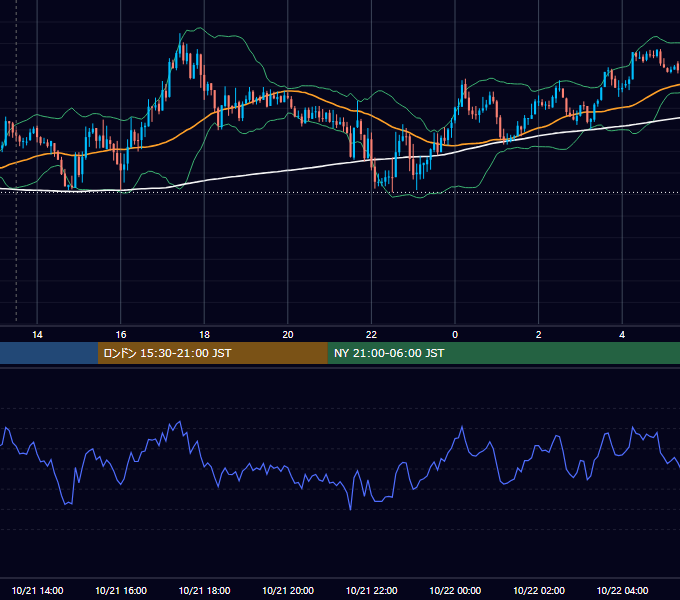Click the 10/22 00:00 time label
Image resolution: width=680 pixels, height=600 pixels.
tap(455, 590)
